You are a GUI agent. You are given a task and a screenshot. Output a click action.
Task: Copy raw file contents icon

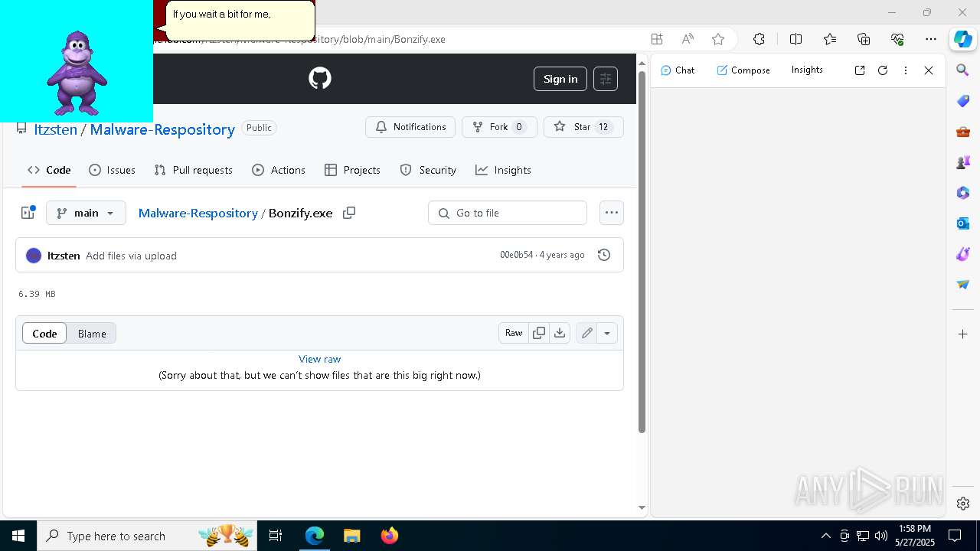(x=539, y=333)
